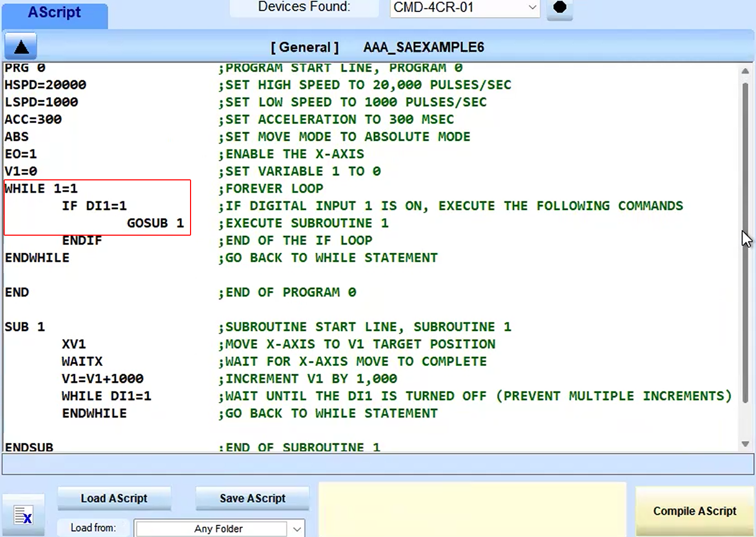The image size is (756, 537).
Task: Click the HSPD=20000 code line
Action: coord(45,85)
